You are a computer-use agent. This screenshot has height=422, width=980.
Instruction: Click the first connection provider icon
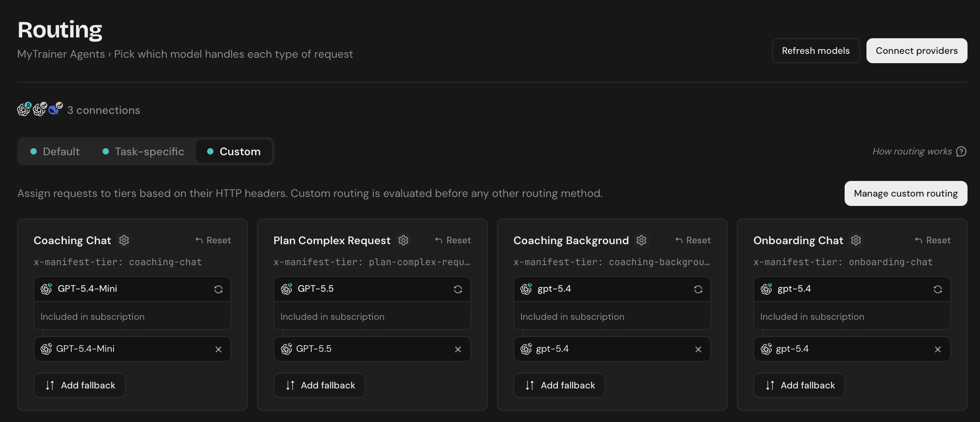point(24,109)
